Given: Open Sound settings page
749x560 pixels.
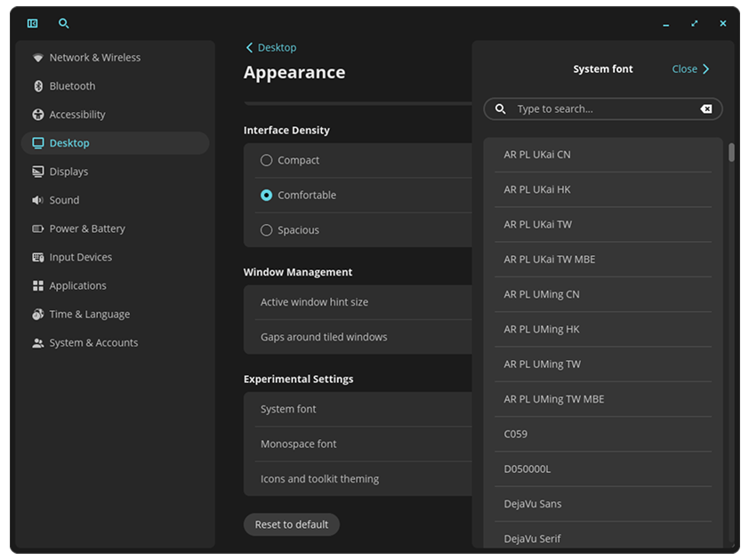Looking at the screenshot, I should [x=115, y=200].
